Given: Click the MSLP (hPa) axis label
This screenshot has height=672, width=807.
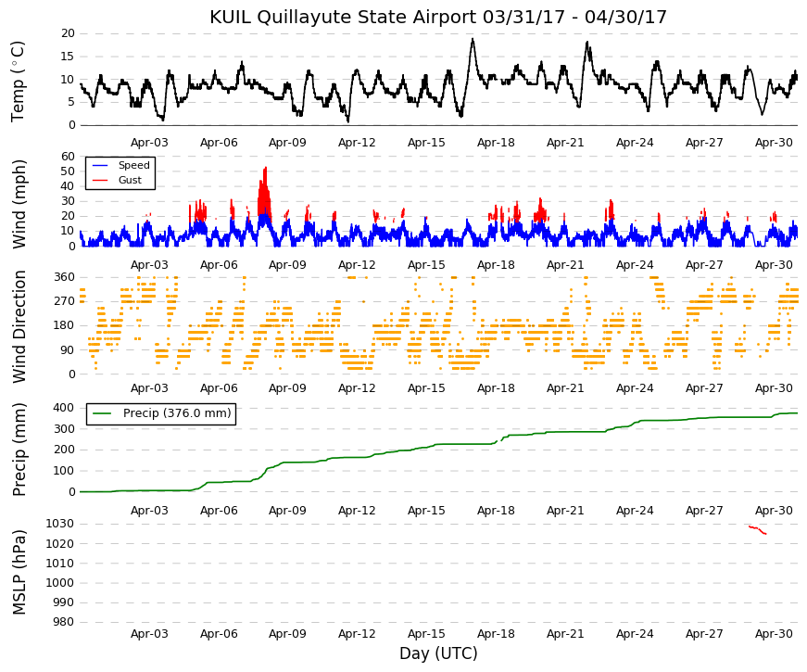Looking at the screenshot, I should (x=19, y=572).
